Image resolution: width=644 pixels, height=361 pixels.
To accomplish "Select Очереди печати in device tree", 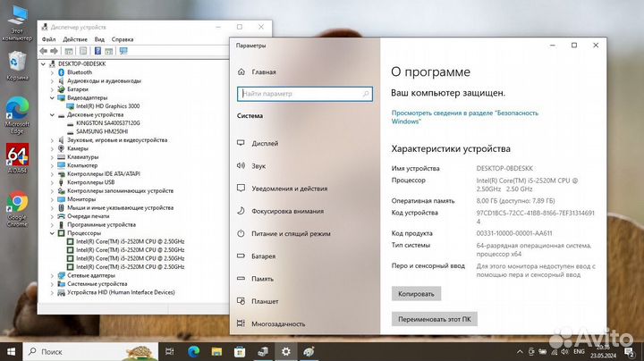I will point(89,216).
